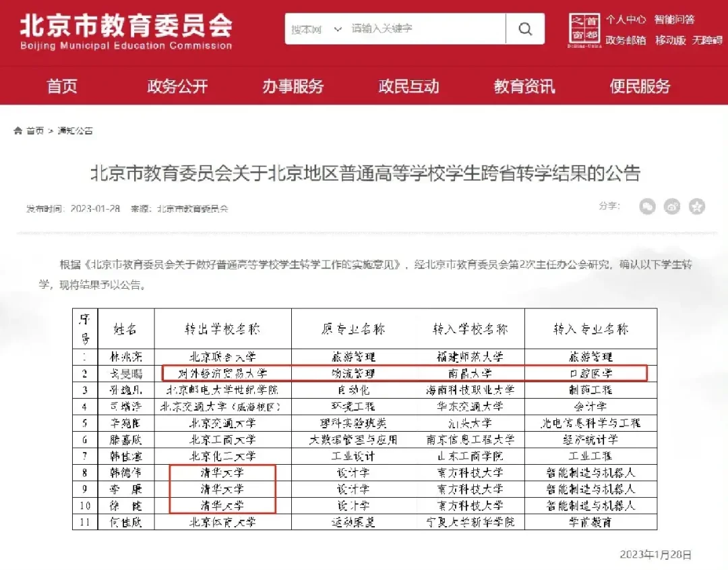This screenshot has width=728, height=570.
Task: Switch to the 教育资讯 section
Action: (525, 86)
